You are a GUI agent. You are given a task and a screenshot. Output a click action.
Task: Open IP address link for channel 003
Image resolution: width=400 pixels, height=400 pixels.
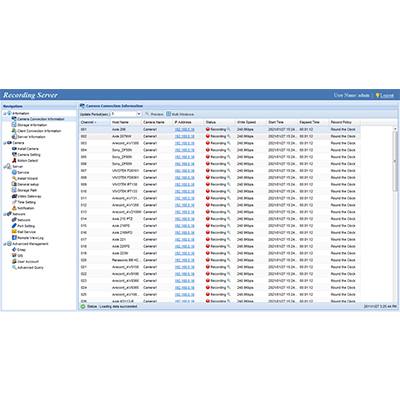click(x=184, y=143)
